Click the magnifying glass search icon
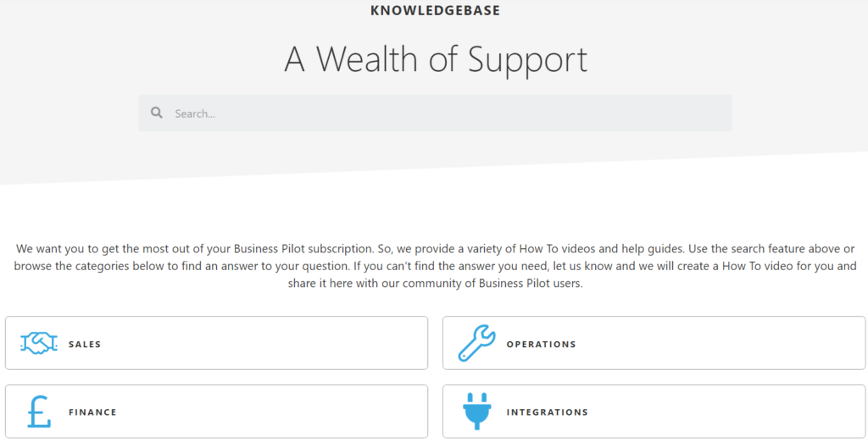 (157, 113)
